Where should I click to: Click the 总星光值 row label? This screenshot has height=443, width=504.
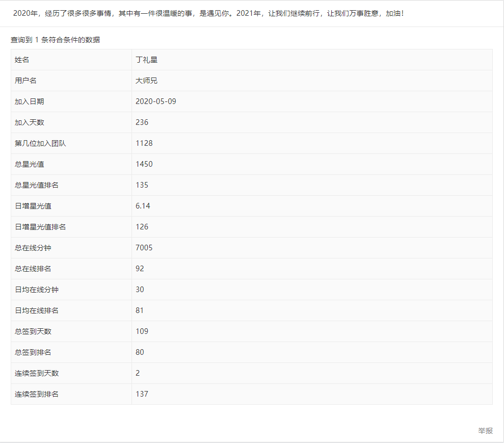point(29,164)
